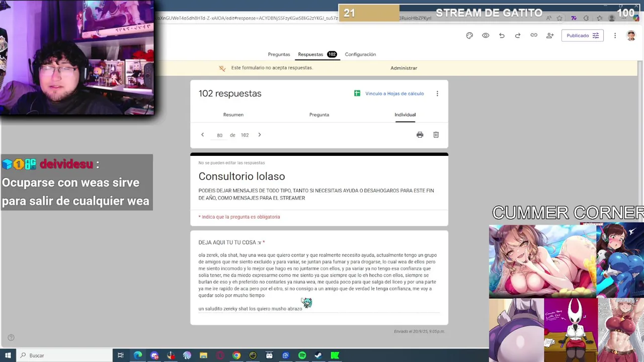Open the Google account avatar

(631, 36)
